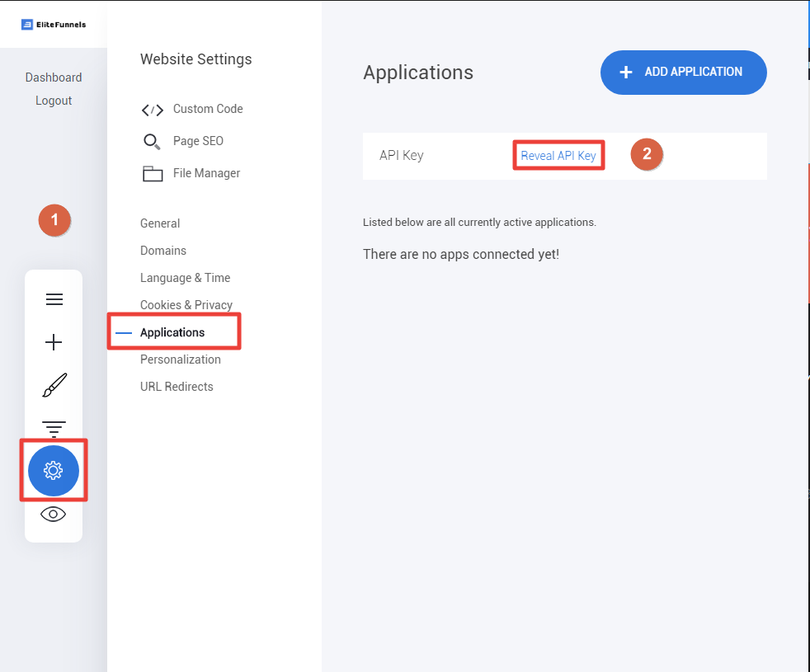Open the hamburger menu icon
The image size is (810, 672).
pos(54,299)
